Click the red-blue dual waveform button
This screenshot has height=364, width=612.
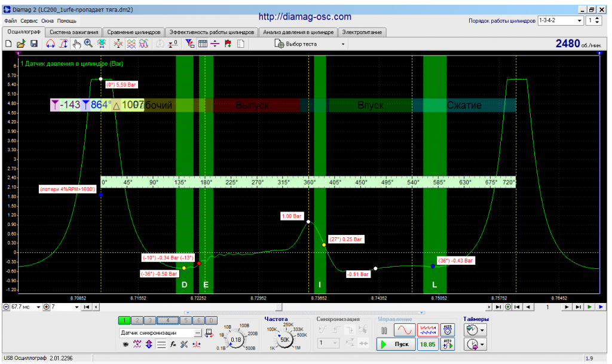pyautogui.click(x=428, y=330)
